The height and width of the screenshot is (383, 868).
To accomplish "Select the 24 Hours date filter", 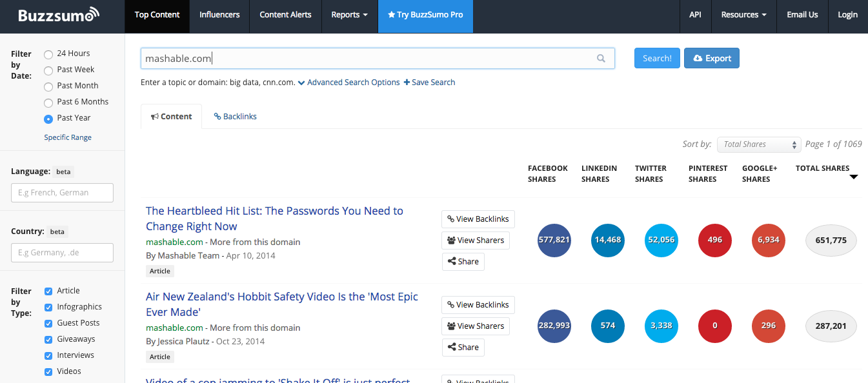I will [48, 54].
